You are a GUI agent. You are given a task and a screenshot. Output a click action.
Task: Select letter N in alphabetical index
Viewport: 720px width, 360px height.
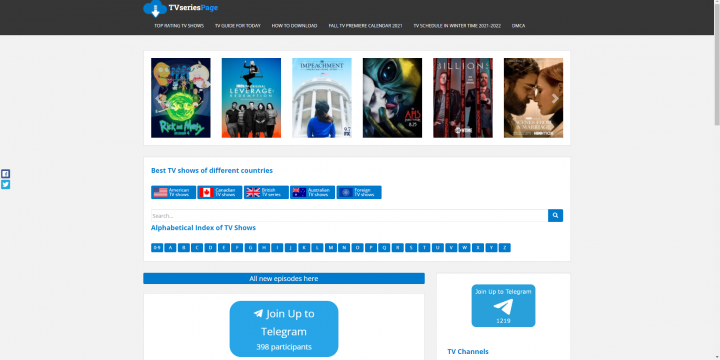click(x=344, y=248)
